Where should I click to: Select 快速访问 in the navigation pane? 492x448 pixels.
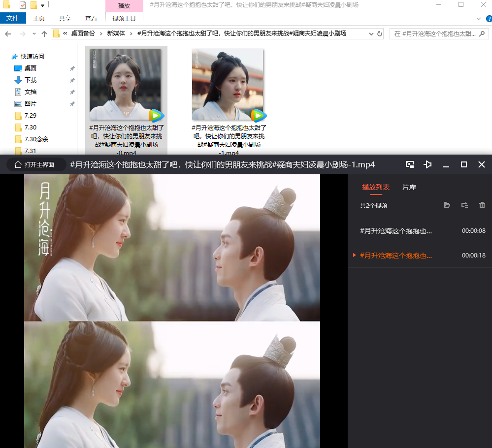[33, 57]
